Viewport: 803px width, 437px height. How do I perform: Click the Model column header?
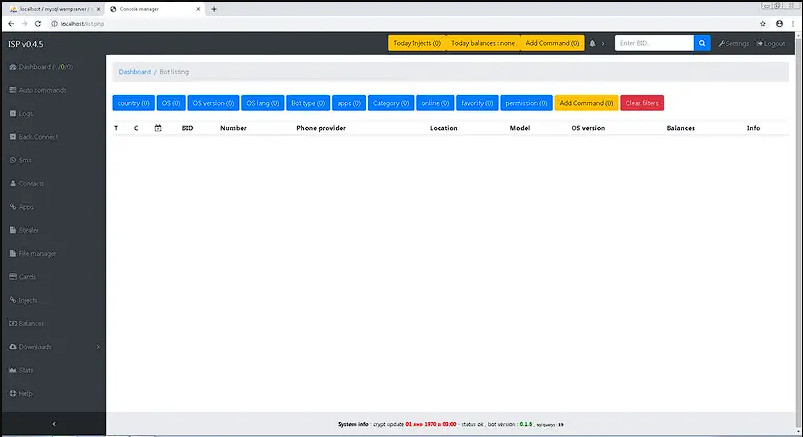pos(520,128)
